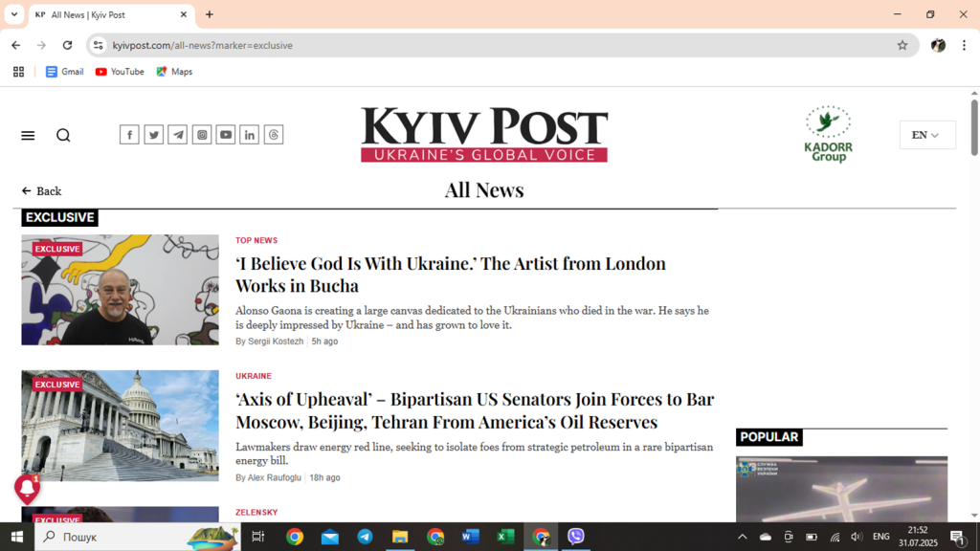The image size is (980, 551).
Task: Open 'Axis of Upheaval' article headline
Action: pyautogui.click(x=475, y=410)
